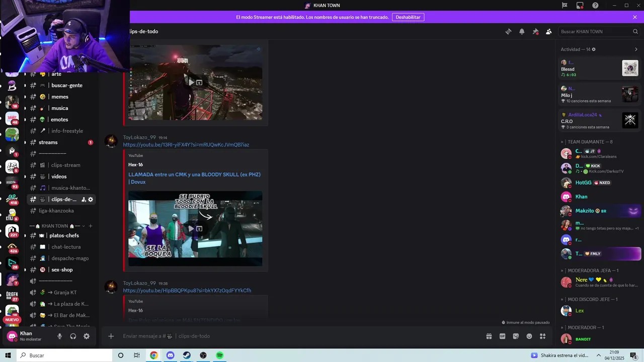
Task: Invite people to clips-de-todo channel icon
Action: click(84, 200)
